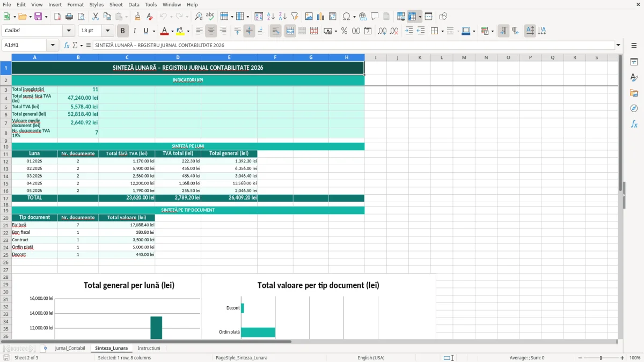Toggle Align Left

coord(199,31)
